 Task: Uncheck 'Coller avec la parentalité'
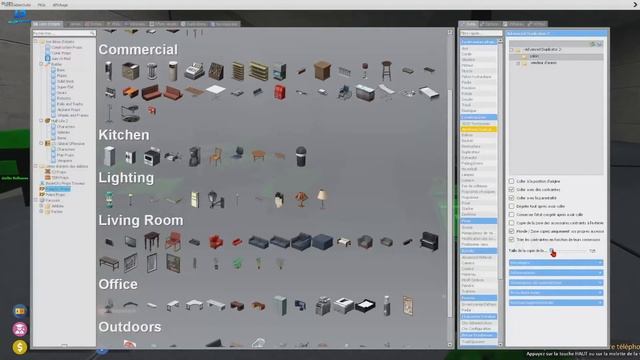(x=511, y=198)
